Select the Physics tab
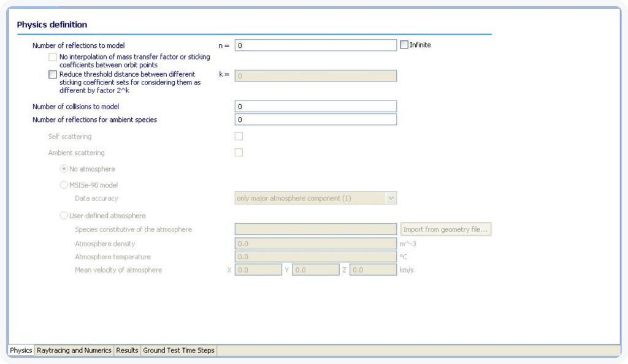The width and height of the screenshot is (628, 364). [x=20, y=351]
